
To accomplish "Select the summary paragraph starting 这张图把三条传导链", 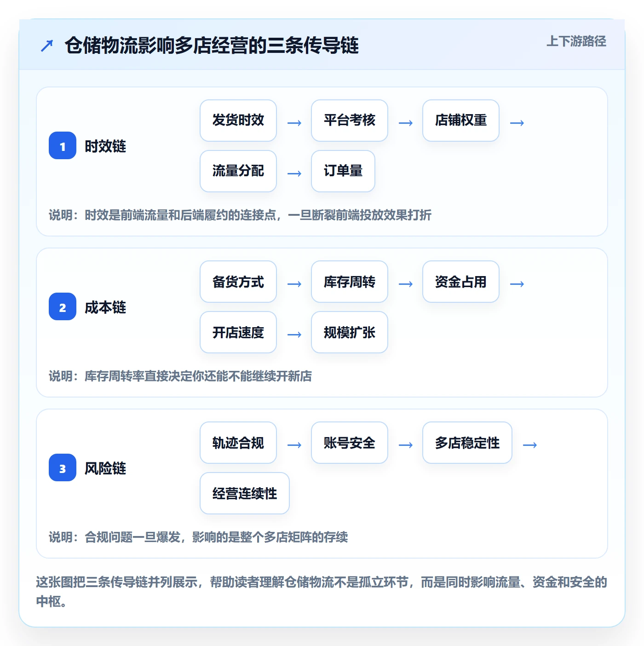I will coord(322,592).
